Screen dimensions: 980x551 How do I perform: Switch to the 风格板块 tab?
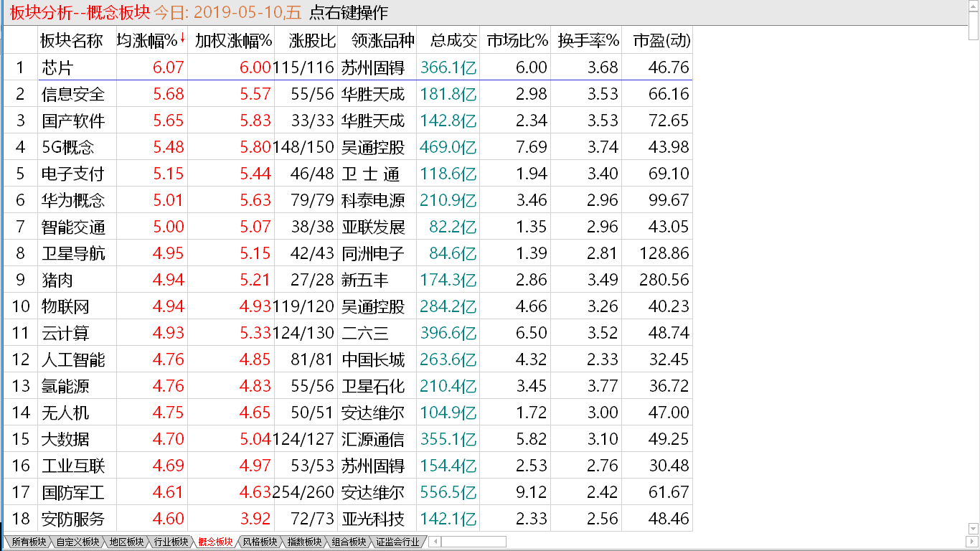coord(260,542)
